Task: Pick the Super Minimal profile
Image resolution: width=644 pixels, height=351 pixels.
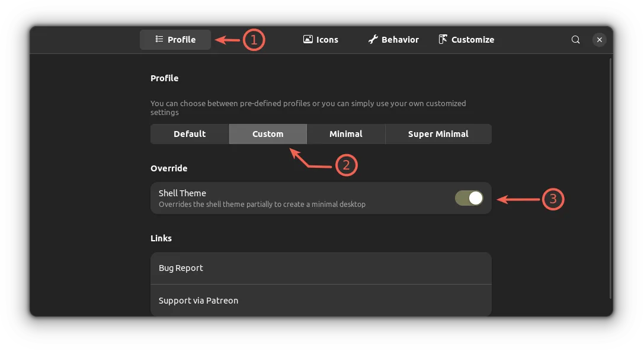Action: point(438,134)
